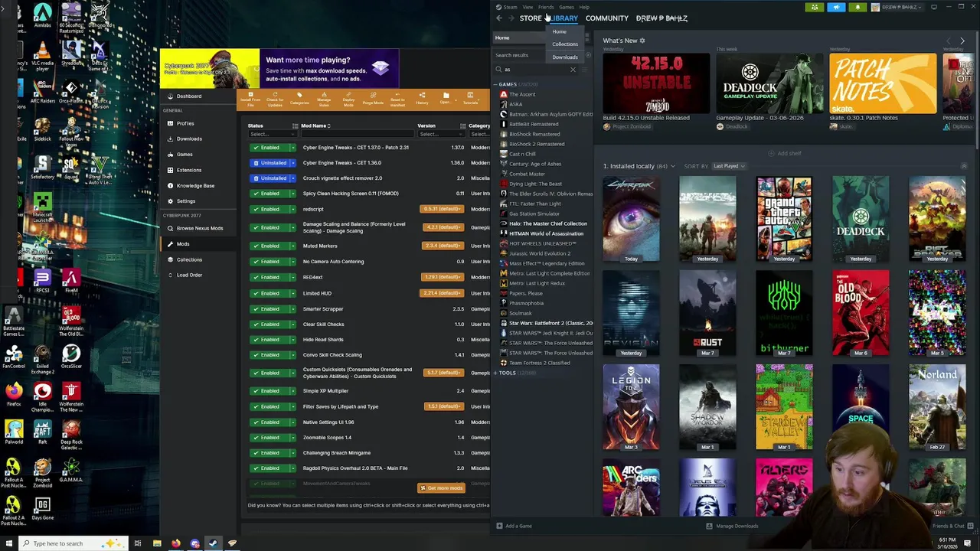
Task: Switch to Steam STORE tab
Action: click(531, 18)
